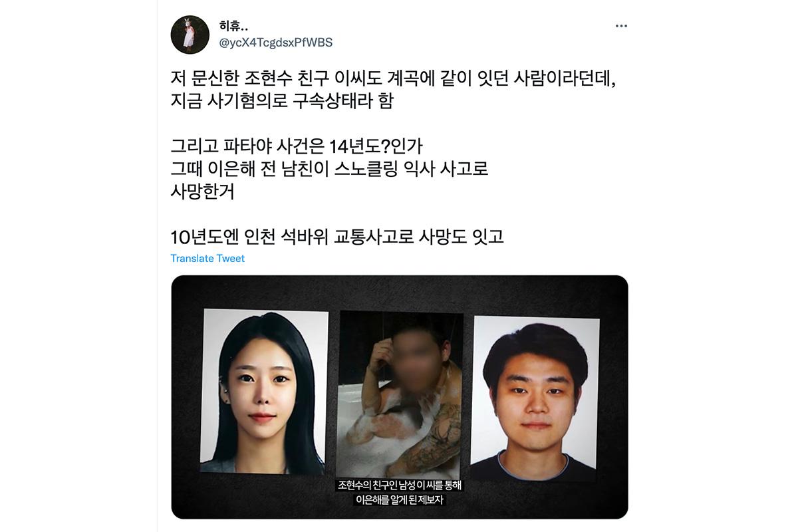Click the first tweet line starting 저 문신한 조현수
798x532 pixels.
click(394, 80)
